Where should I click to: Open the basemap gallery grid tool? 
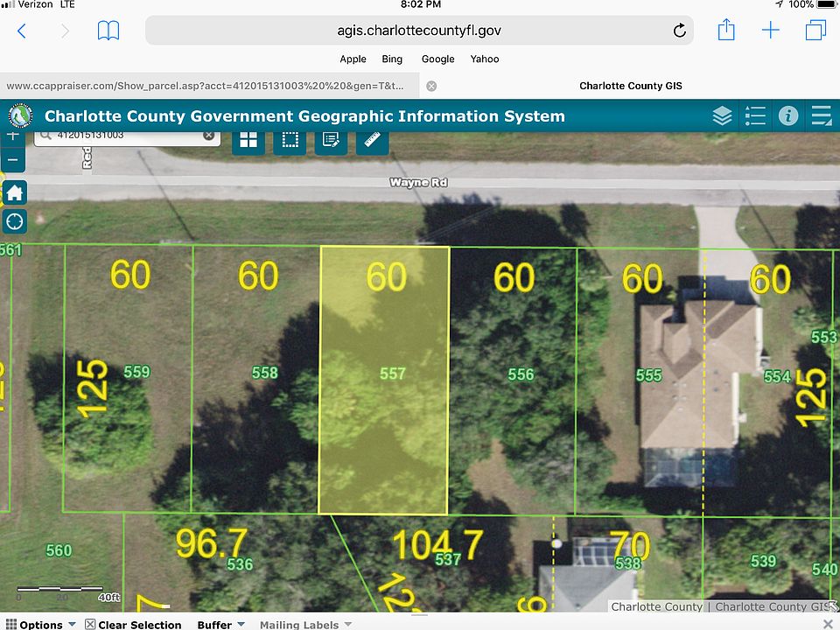pyautogui.click(x=248, y=140)
